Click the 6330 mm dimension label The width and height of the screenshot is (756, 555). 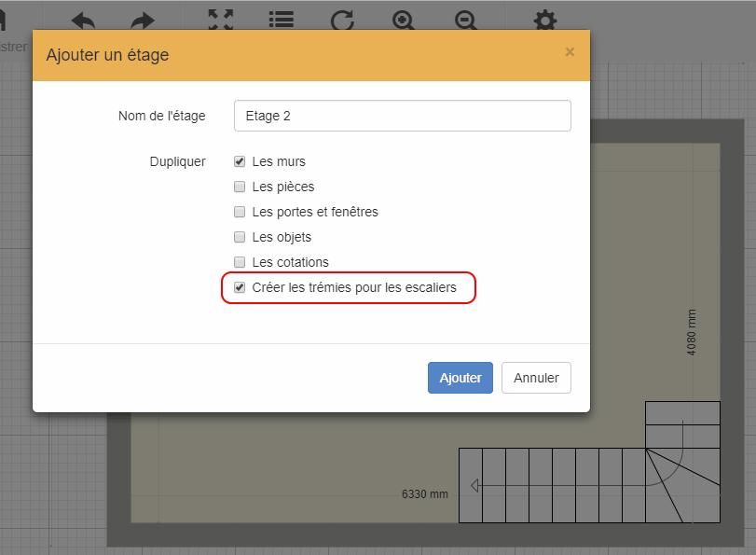coord(425,493)
